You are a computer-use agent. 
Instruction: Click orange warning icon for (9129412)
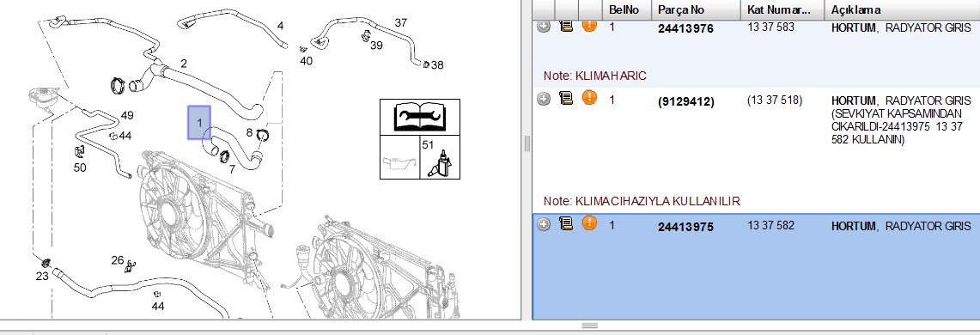(588, 98)
